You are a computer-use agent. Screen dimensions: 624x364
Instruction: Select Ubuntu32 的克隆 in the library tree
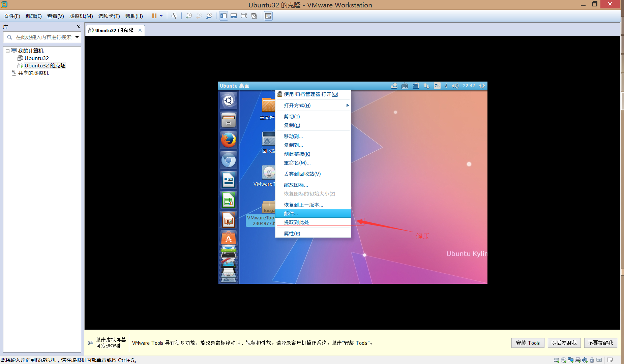tap(42, 65)
